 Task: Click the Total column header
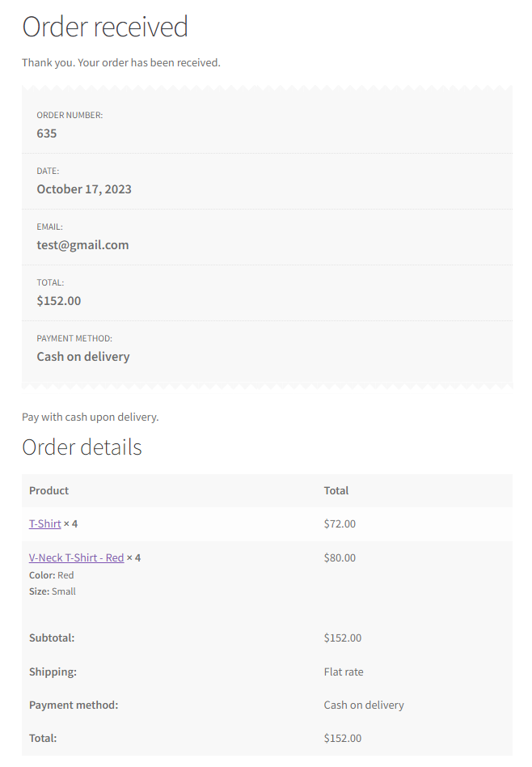point(336,490)
